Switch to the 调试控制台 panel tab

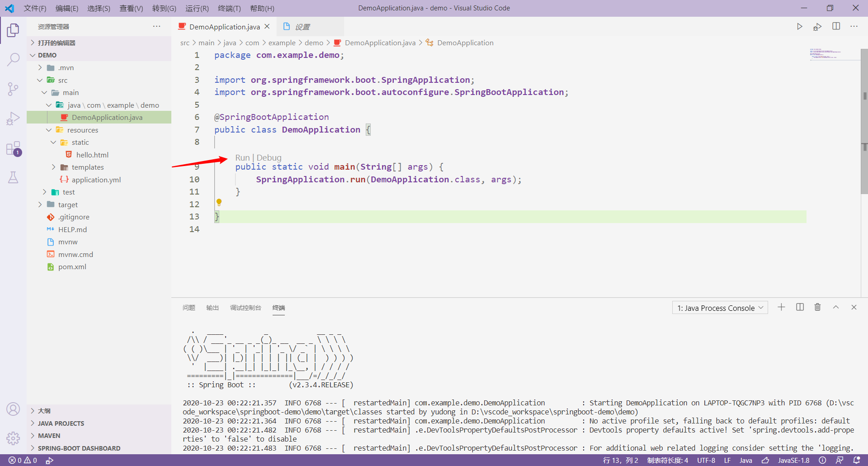tap(245, 308)
